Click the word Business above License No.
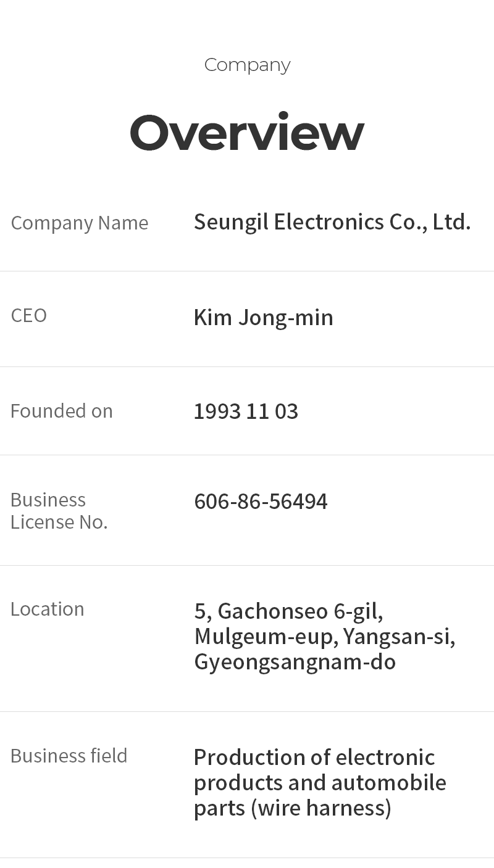 (48, 500)
